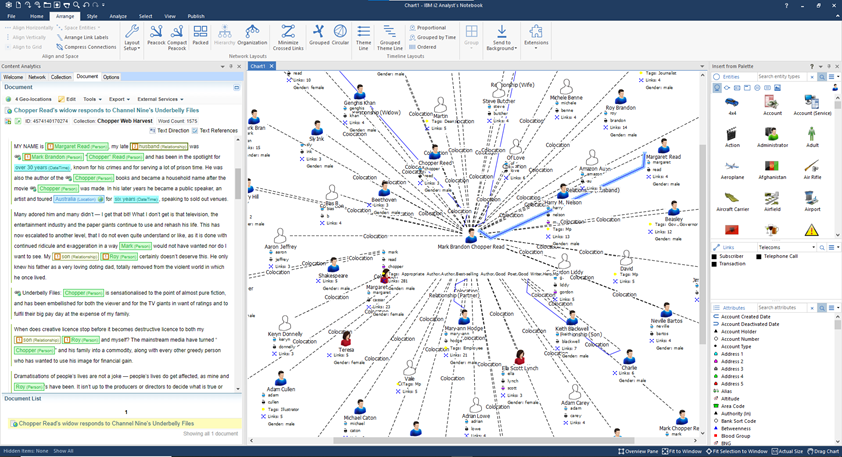Expand the External Services menu

(x=161, y=99)
